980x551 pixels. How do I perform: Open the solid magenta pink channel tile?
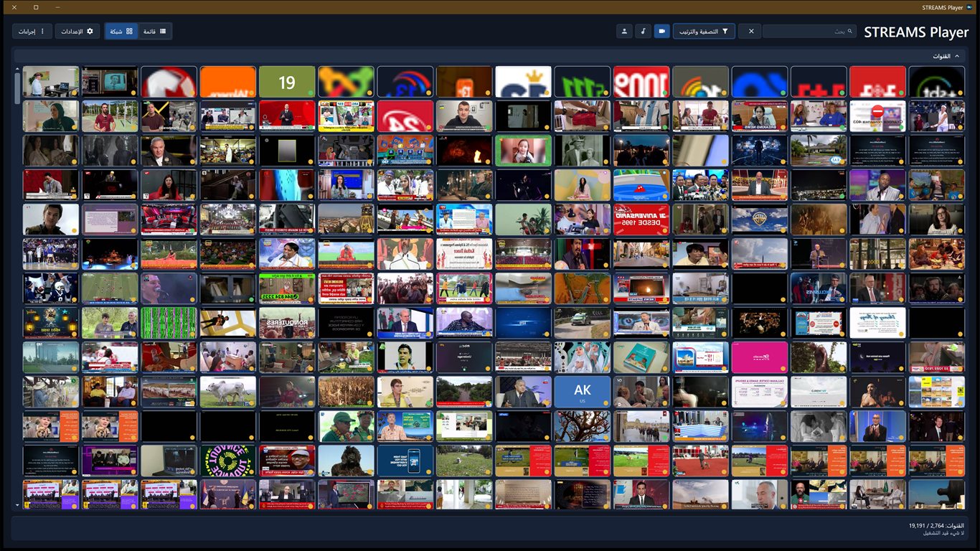[759, 357]
